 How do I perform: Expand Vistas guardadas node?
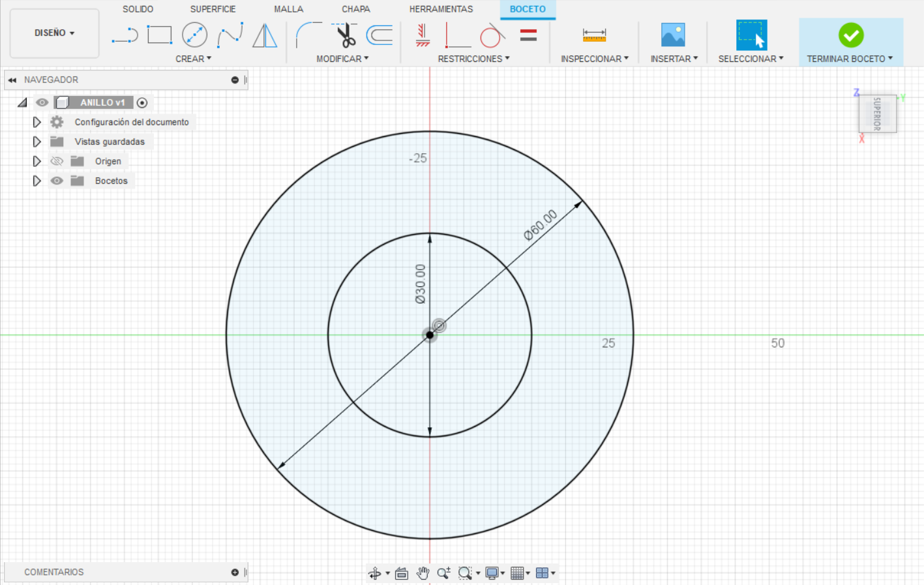pos(37,142)
